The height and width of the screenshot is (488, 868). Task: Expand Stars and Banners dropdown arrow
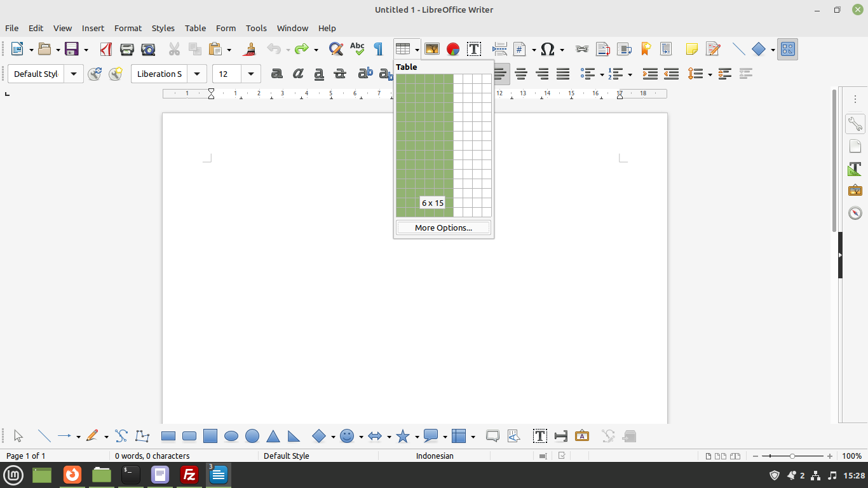(417, 437)
